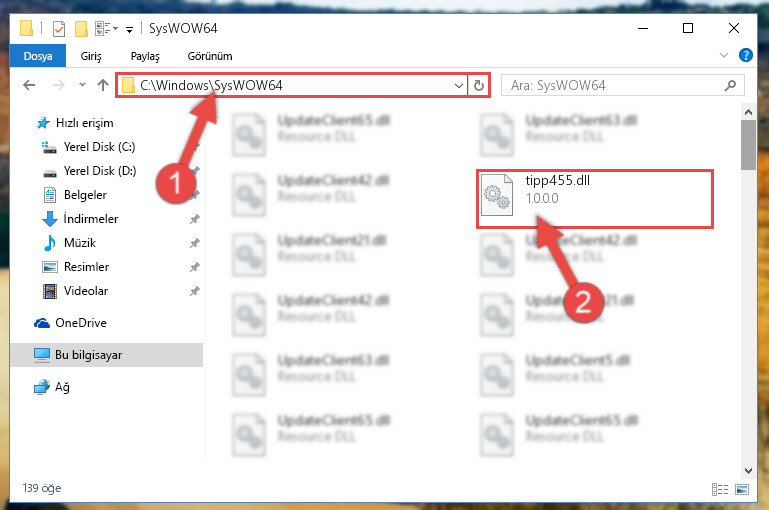Select Yerel Disk (C:) in sidebar
The height and width of the screenshot is (510, 769).
[99, 147]
